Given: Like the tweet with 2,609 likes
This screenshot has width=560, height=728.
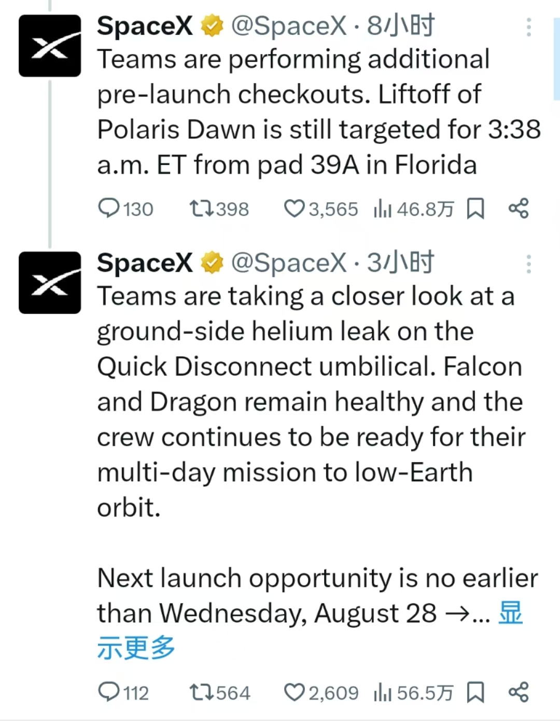Looking at the screenshot, I should 321,692.
